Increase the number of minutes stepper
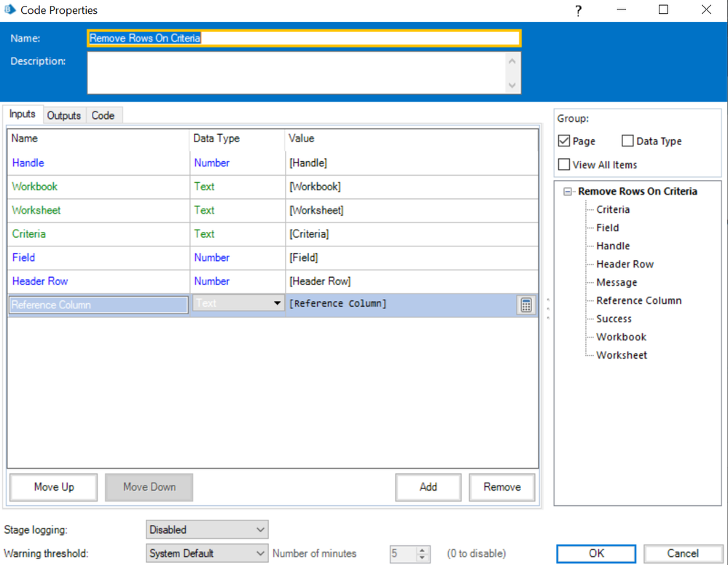728x565 pixels. click(x=423, y=550)
